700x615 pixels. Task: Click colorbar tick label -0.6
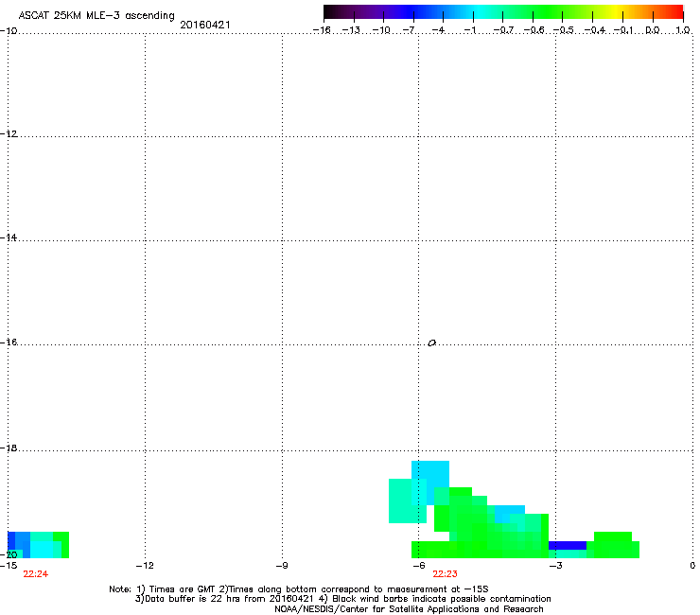(534, 30)
